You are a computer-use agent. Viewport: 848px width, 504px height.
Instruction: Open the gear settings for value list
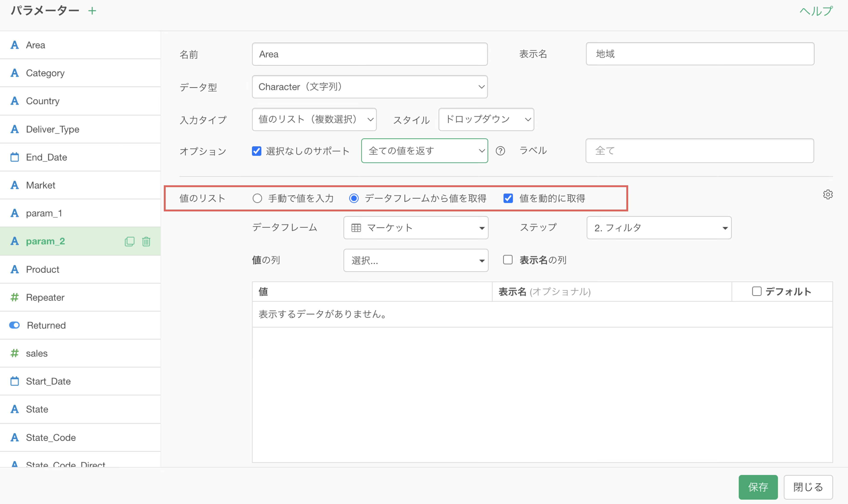(x=828, y=195)
